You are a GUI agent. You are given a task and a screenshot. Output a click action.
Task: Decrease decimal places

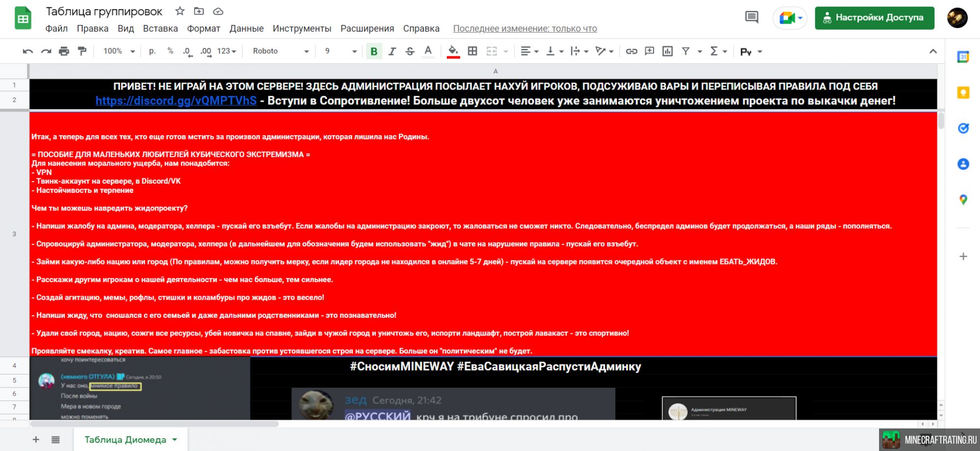point(188,51)
